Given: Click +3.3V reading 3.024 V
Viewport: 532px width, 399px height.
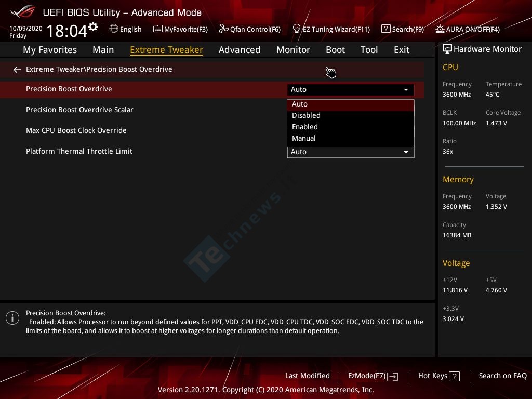Looking at the screenshot, I should click(x=453, y=319).
